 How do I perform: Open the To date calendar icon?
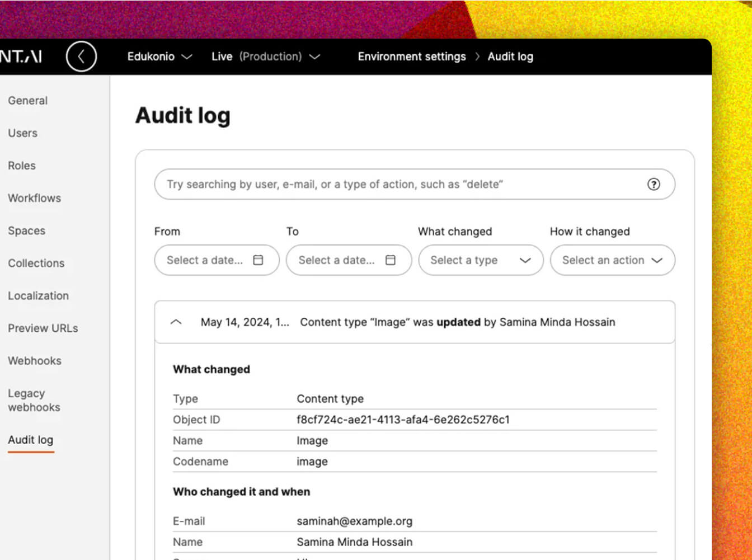click(391, 260)
